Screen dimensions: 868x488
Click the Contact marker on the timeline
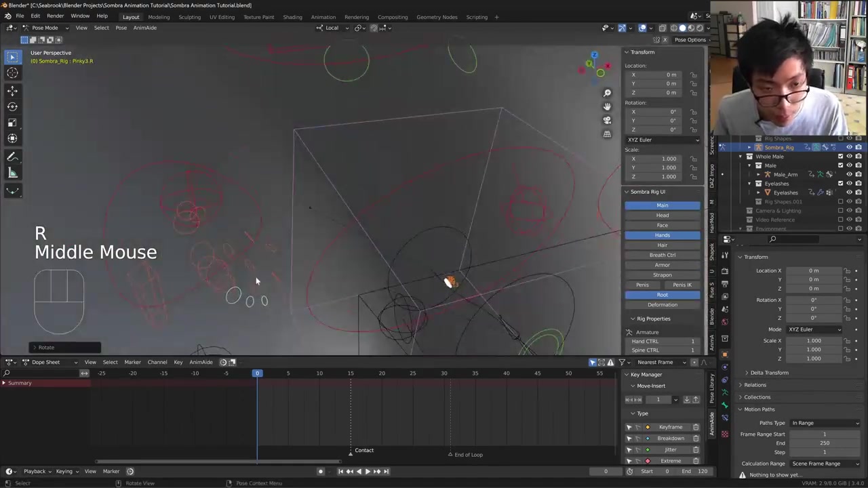click(351, 451)
